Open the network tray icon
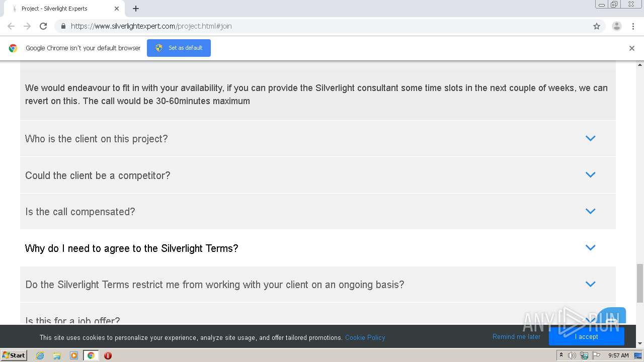 click(584, 355)
